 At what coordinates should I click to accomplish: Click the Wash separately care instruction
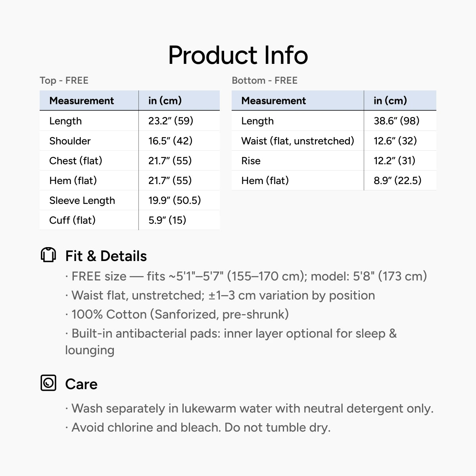point(250,408)
